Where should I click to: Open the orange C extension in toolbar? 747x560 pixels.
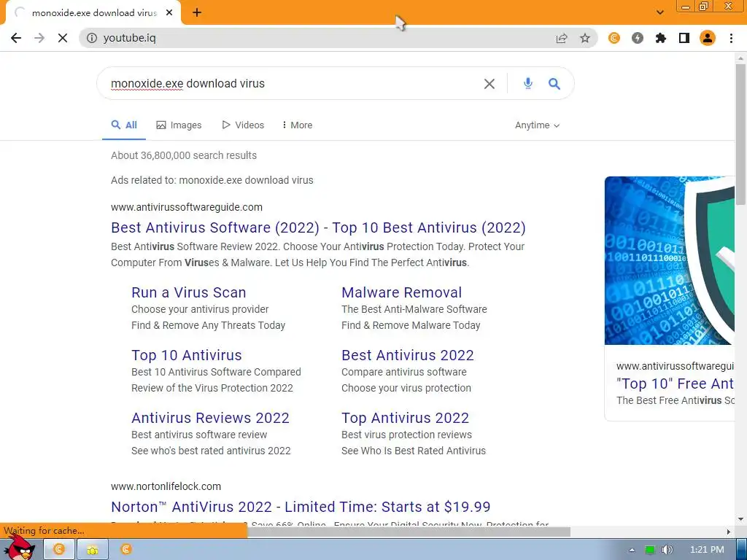coord(614,38)
